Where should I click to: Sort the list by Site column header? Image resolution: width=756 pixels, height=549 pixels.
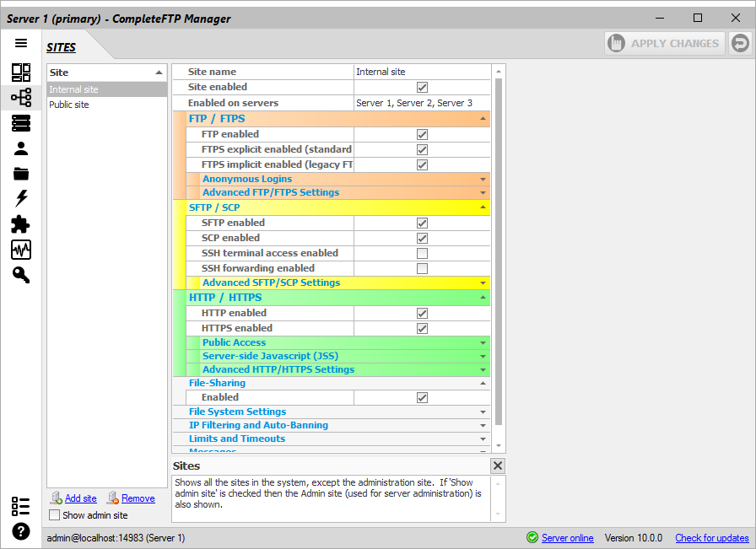(x=107, y=73)
